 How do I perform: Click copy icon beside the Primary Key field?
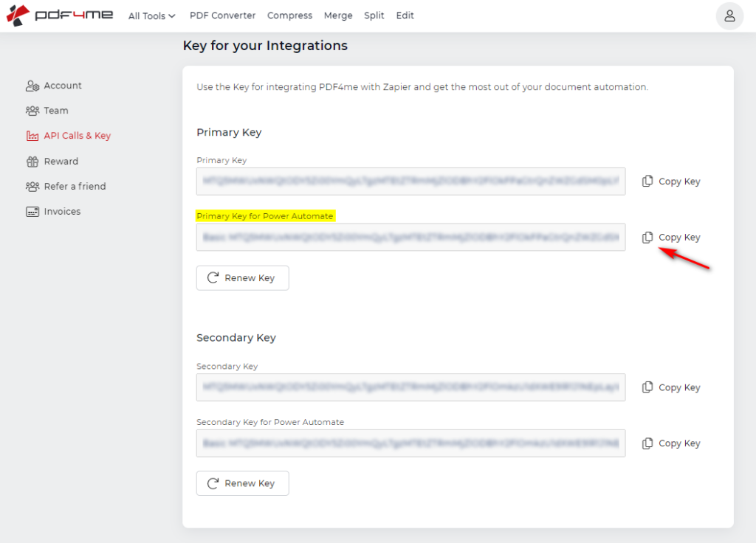click(x=647, y=181)
